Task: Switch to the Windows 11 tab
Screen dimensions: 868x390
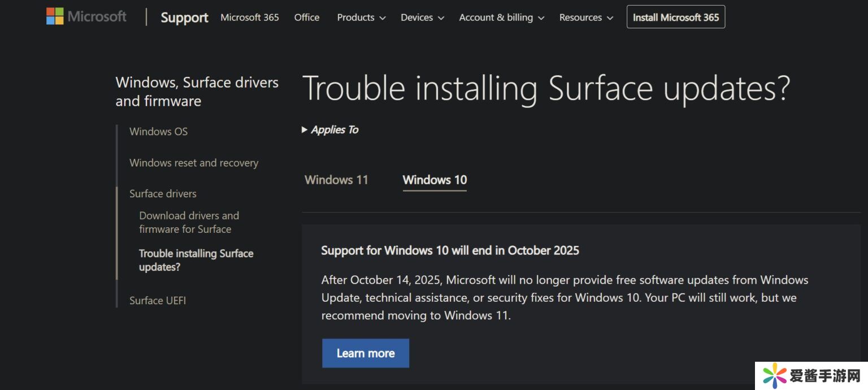Action: click(x=336, y=180)
